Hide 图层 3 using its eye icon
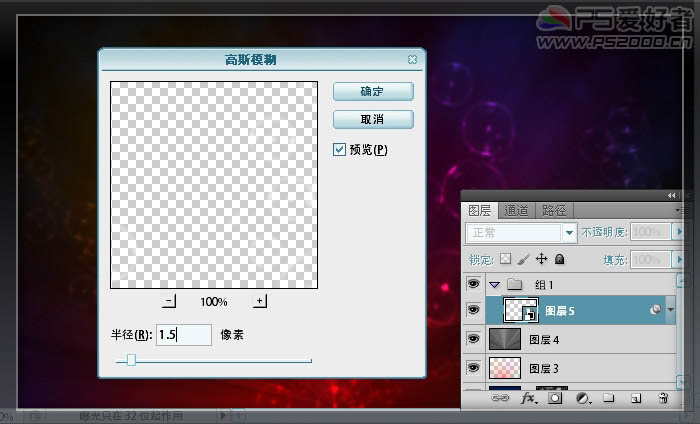 (x=474, y=367)
